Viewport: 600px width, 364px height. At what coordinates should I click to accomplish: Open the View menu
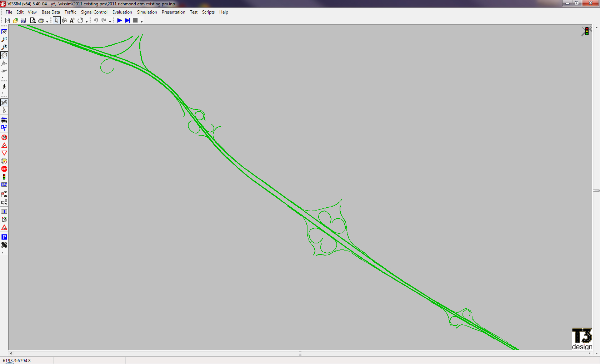pyautogui.click(x=32, y=12)
